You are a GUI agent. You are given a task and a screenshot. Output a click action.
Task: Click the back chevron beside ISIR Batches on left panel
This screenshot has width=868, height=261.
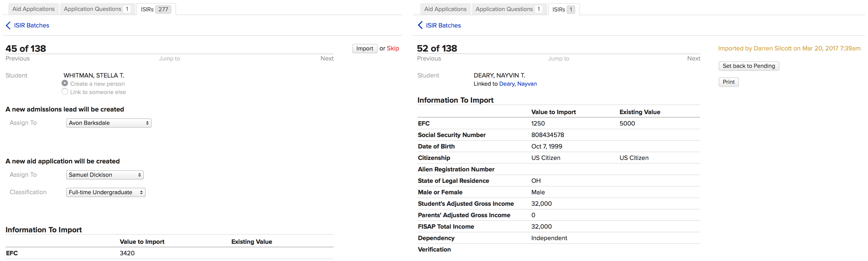(x=8, y=25)
